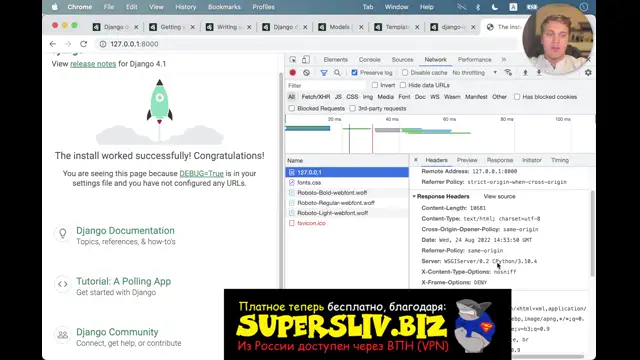The height and width of the screenshot is (360, 640).
Task: Switch to the Elements panel
Action: [336, 60]
